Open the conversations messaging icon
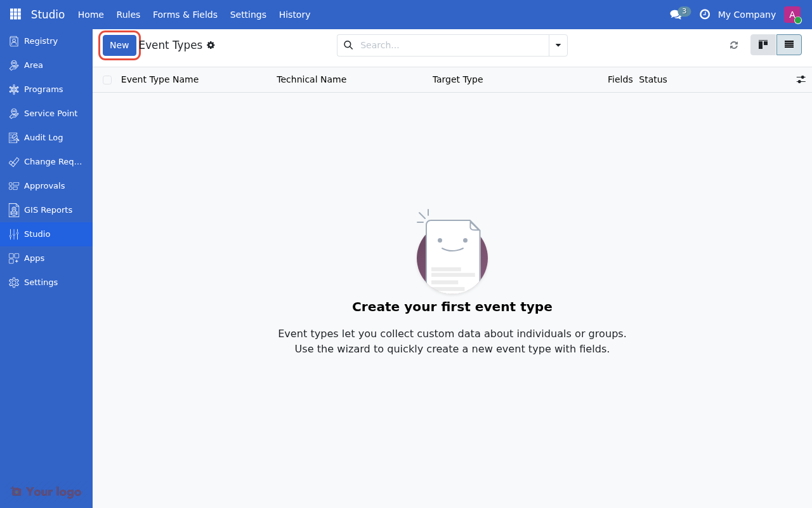Screen dimensions: 812x508 [x=676, y=15]
